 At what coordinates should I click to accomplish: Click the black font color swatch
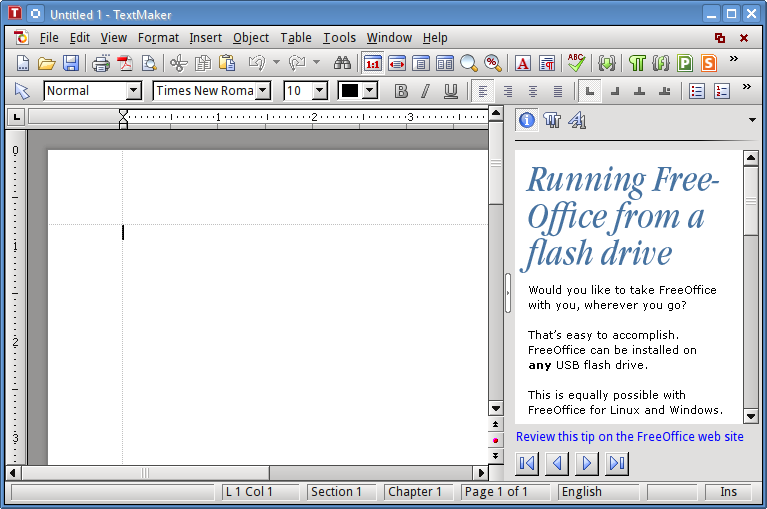pyautogui.click(x=350, y=91)
